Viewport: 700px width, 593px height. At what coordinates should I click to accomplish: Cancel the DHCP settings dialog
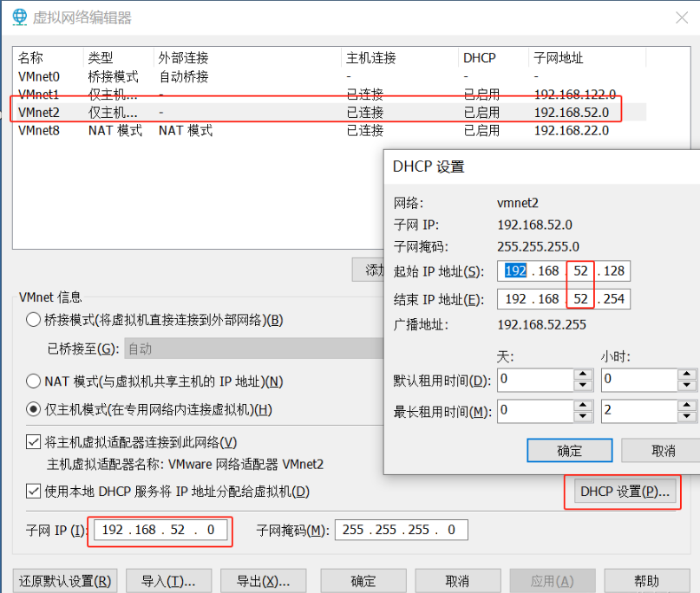(662, 450)
